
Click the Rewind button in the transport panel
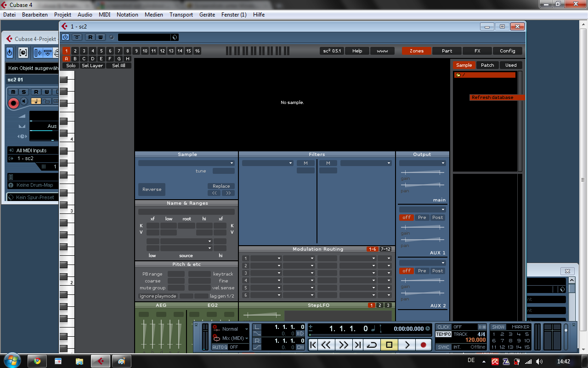[x=327, y=345]
